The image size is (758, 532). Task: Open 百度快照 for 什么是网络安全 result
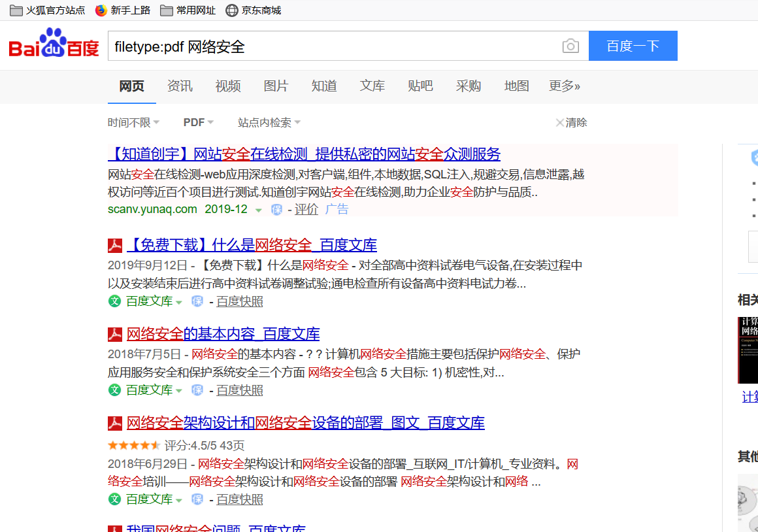[240, 301]
